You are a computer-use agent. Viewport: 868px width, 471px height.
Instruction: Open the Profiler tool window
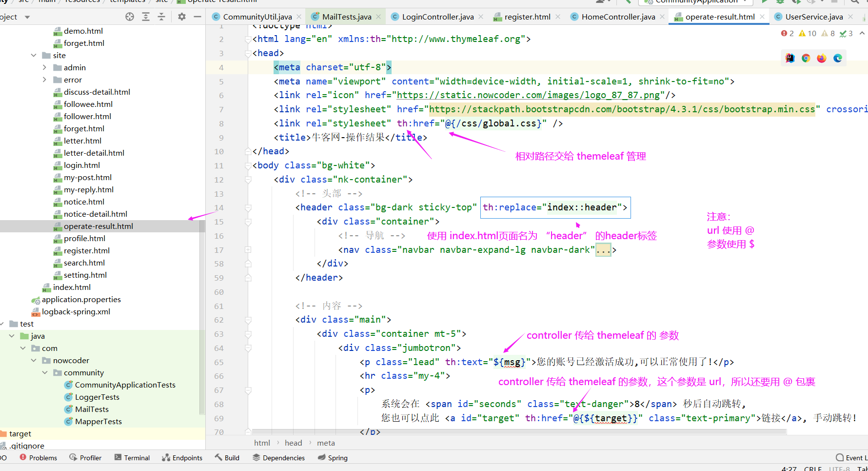(x=85, y=458)
